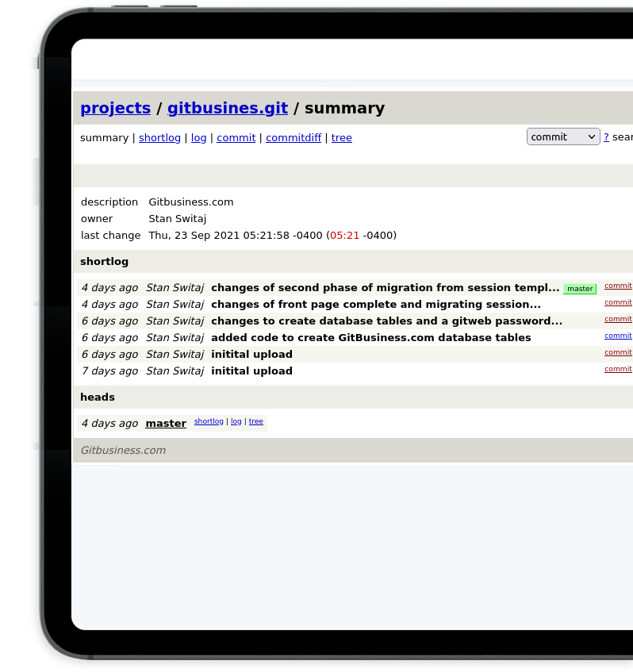Open the gitbusines.git breadcrumb link
Image resolution: width=633 pixels, height=672 pixels.
click(227, 108)
